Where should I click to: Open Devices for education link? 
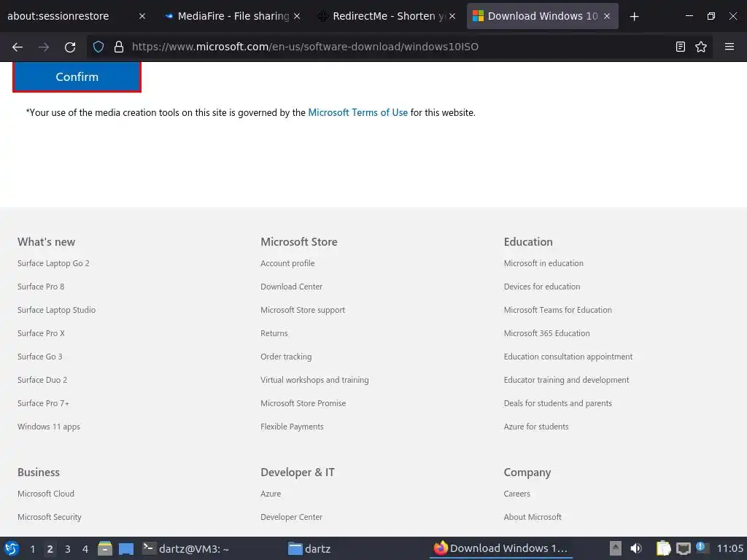pos(542,287)
